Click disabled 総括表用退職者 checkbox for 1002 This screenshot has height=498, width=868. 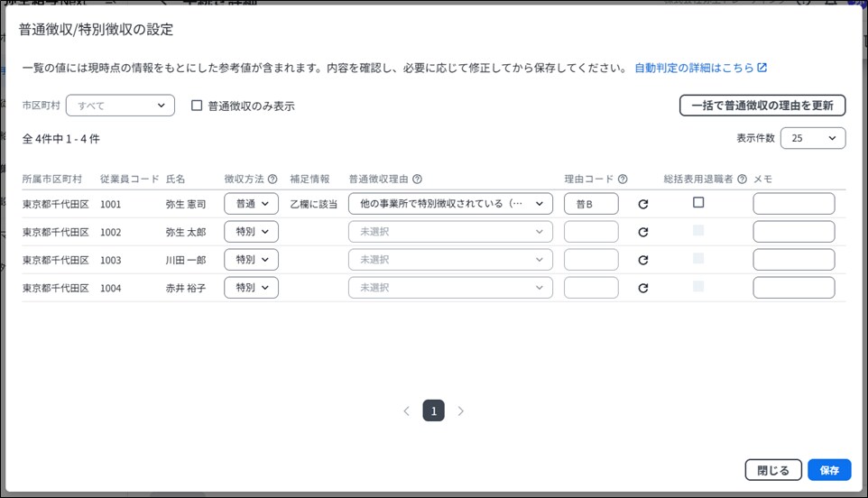698,230
